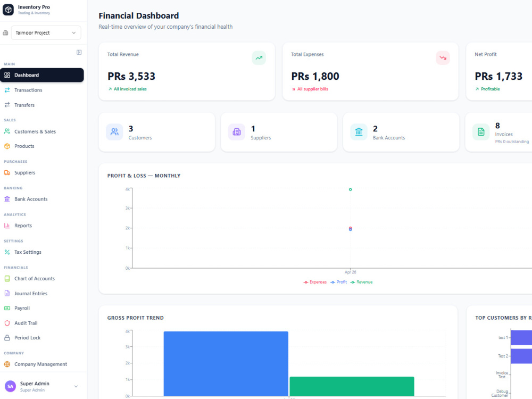Viewport: 532px width, 399px height.
Task: Click the Transfers arrows icon
Action: tap(7, 105)
